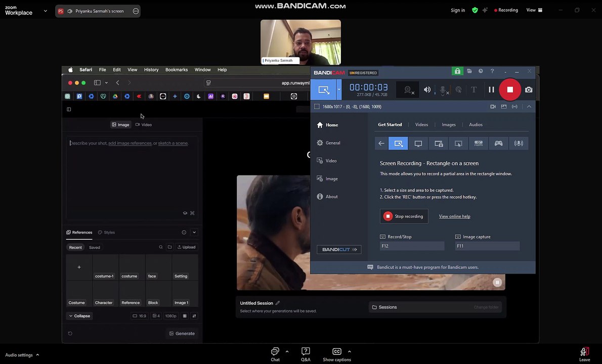Open Bandicam recording mode dropdown arrow
The image size is (602, 364).
point(338,89)
